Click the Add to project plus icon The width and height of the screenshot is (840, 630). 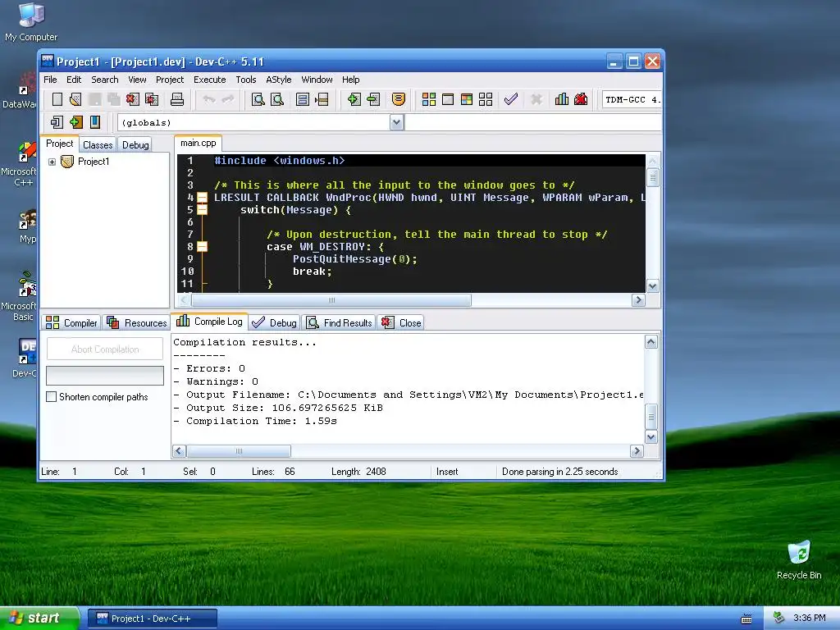click(354, 99)
